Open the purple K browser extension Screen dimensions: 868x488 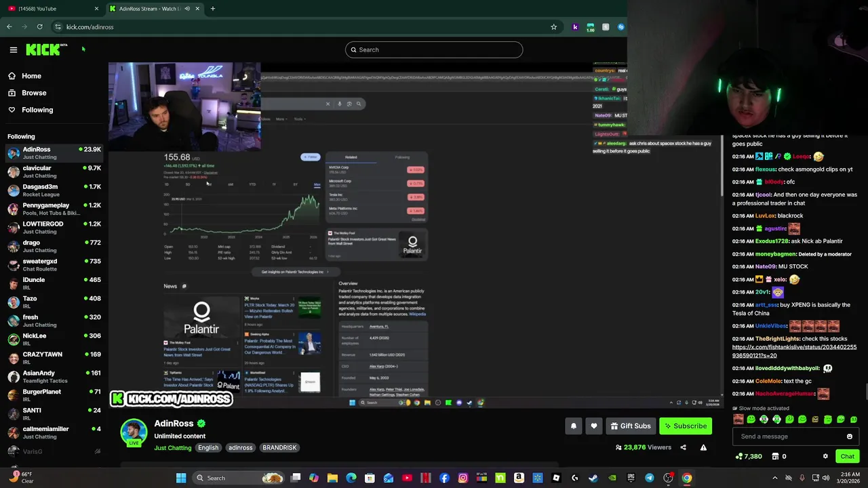pyautogui.click(x=575, y=27)
